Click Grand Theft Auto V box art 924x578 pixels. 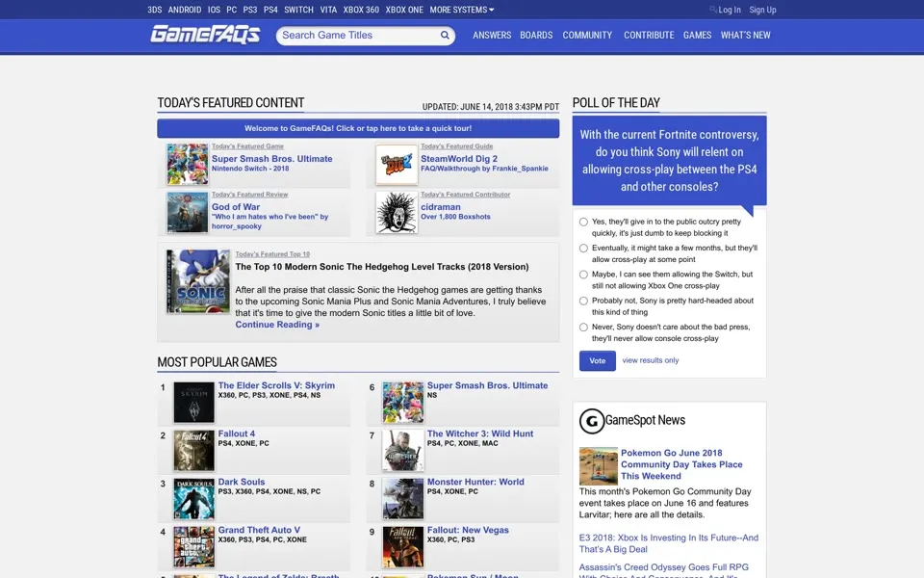tap(193, 547)
